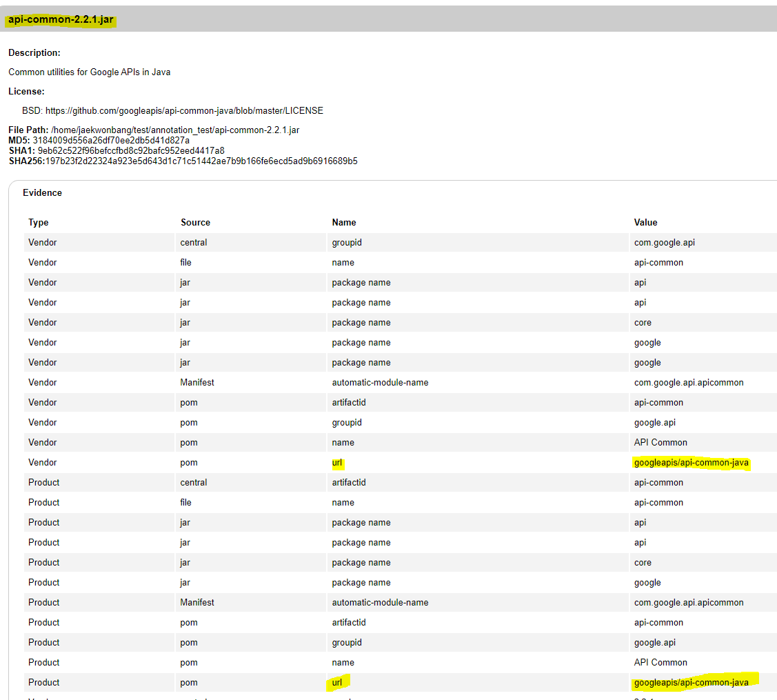
Task: Click the highlighted url cell in product row
Action: pos(338,682)
